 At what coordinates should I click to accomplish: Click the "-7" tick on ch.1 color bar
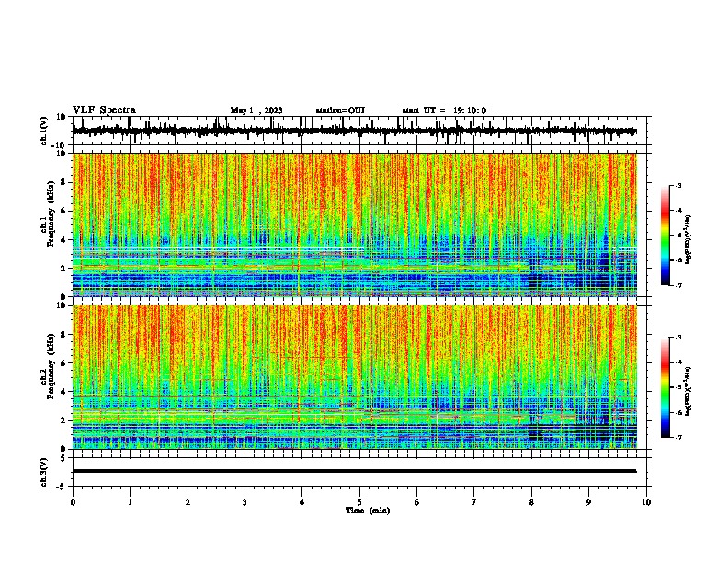click(678, 285)
